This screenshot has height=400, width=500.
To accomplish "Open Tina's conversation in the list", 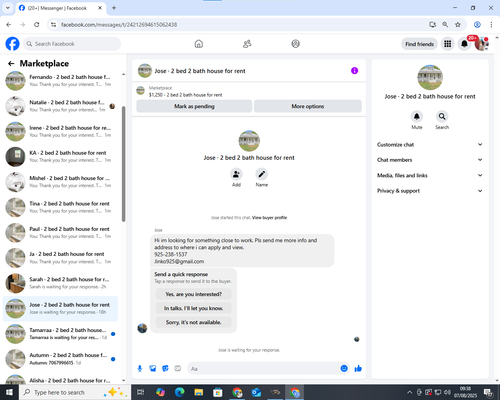I will click(x=60, y=207).
